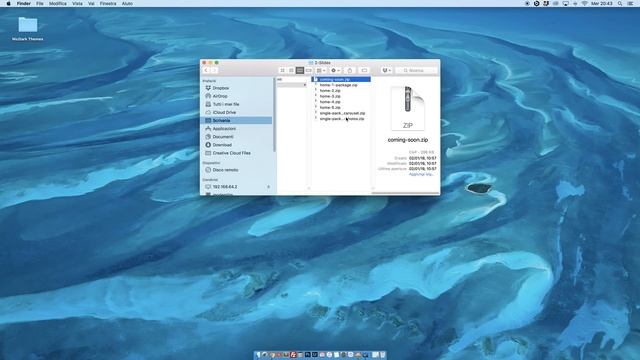Open the Modifica menu
The height and width of the screenshot is (360, 640).
[58, 3]
